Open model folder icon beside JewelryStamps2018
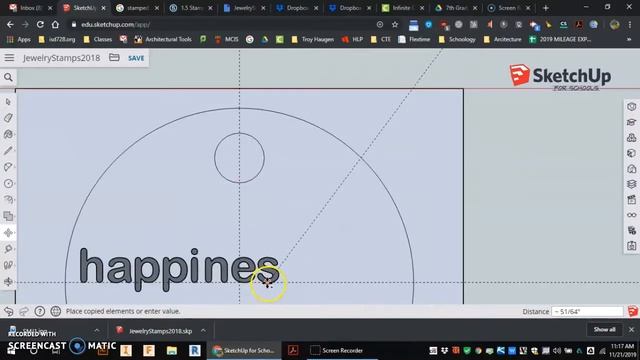Viewport: 640px width, 360px height. (x=114, y=58)
